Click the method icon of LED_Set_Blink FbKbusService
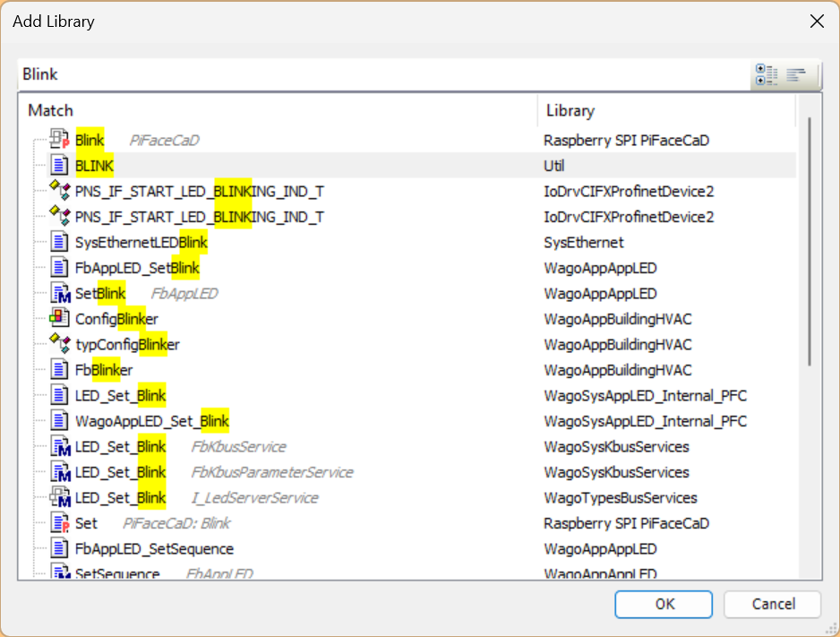The image size is (840, 637). pos(60,446)
